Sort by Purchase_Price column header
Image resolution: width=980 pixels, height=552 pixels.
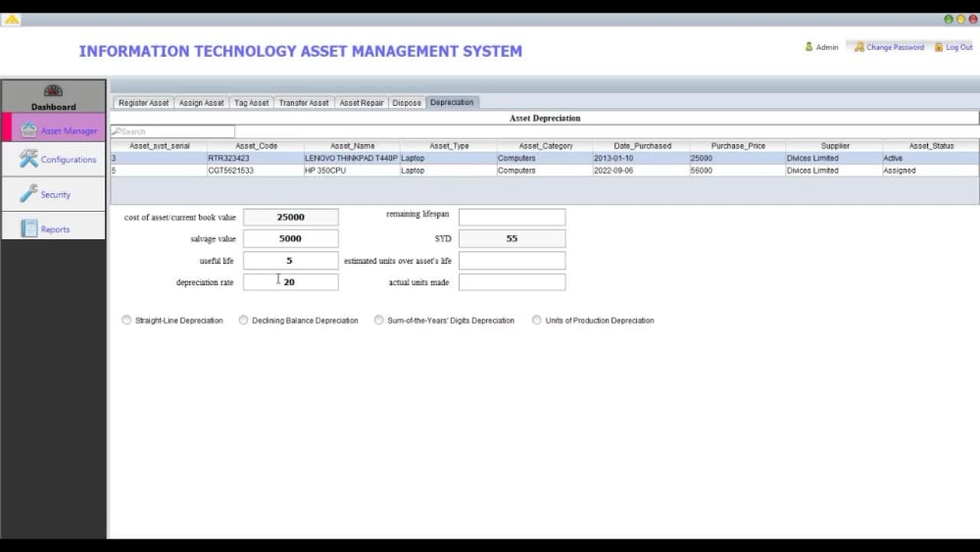[x=738, y=146]
